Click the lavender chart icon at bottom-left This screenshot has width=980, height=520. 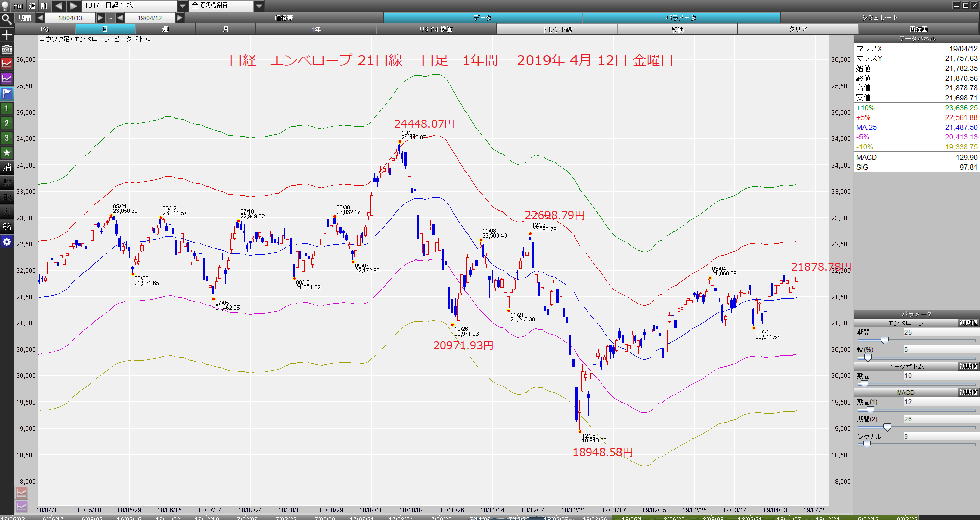coord(21,506)
